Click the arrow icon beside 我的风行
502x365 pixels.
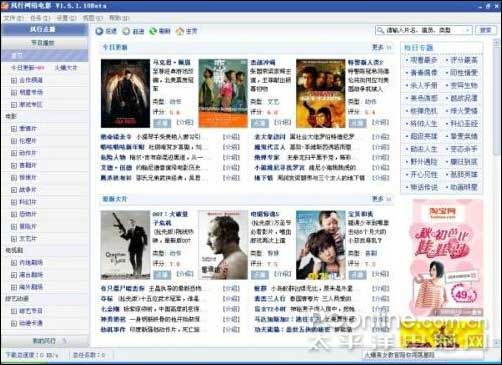tap(64, 341)
